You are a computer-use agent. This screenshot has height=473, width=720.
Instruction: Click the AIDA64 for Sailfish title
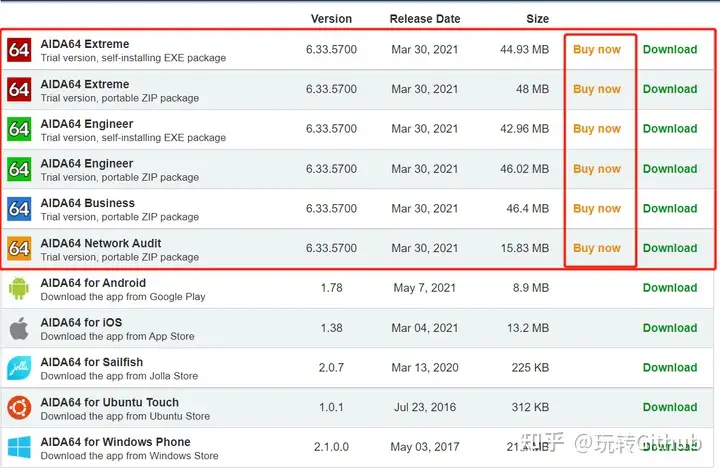92,362
